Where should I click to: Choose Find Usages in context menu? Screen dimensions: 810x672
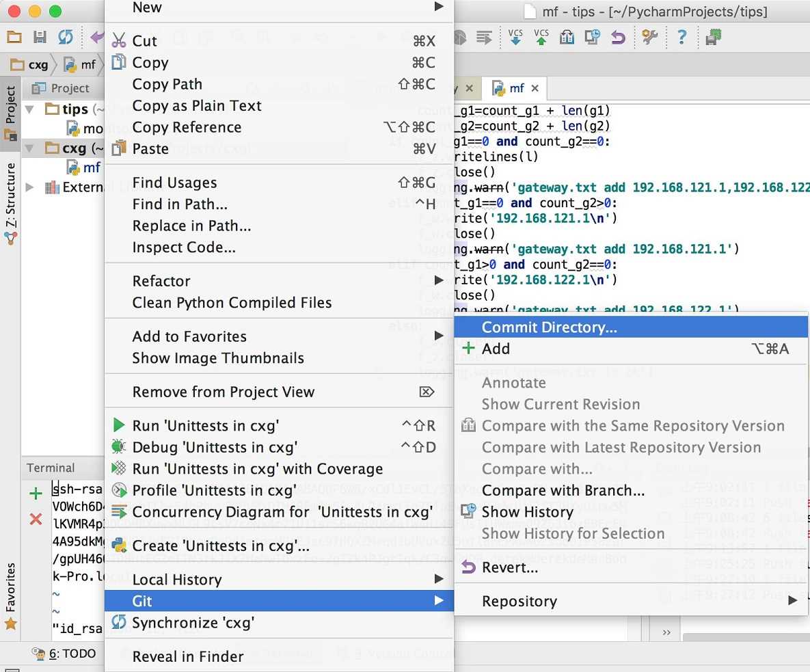pyautogui.click(x=174, y=183)
